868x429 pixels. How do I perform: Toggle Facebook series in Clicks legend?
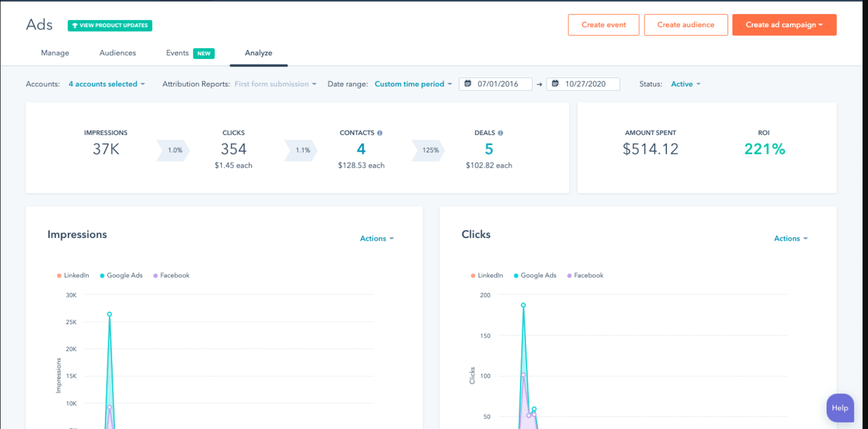[x=586, y=276]
